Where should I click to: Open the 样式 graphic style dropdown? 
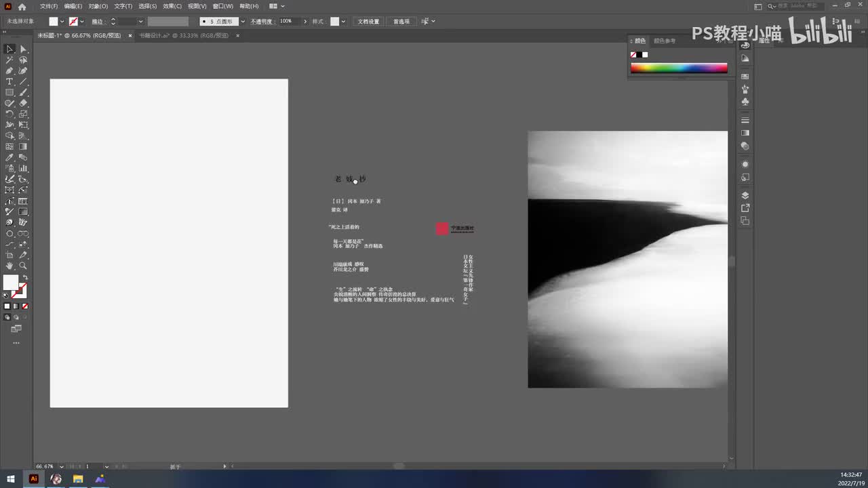coord(343,22)
